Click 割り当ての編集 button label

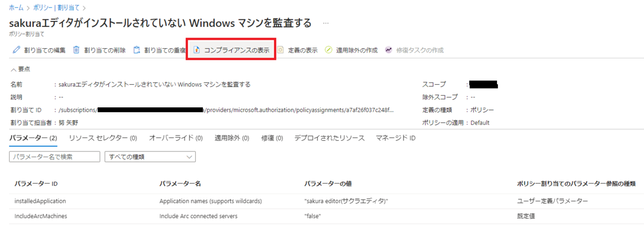(45, 50)
